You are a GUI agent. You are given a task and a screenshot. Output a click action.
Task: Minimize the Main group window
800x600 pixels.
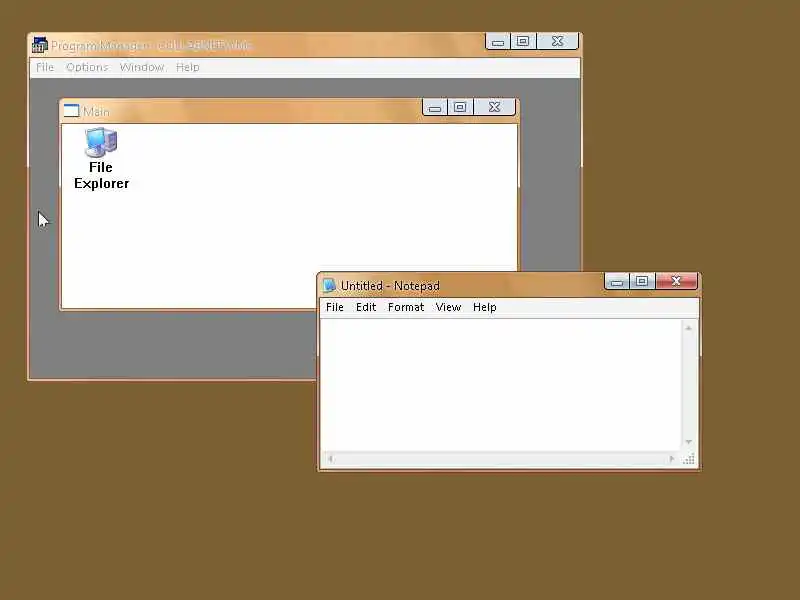click(x=435, y=108)
